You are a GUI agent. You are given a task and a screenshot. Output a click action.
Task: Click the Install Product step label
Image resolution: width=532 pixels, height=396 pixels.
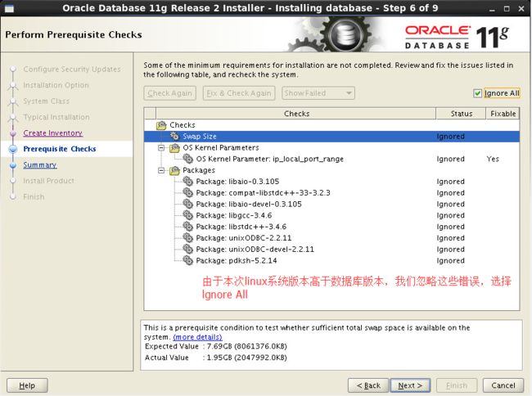pos(48,181)
